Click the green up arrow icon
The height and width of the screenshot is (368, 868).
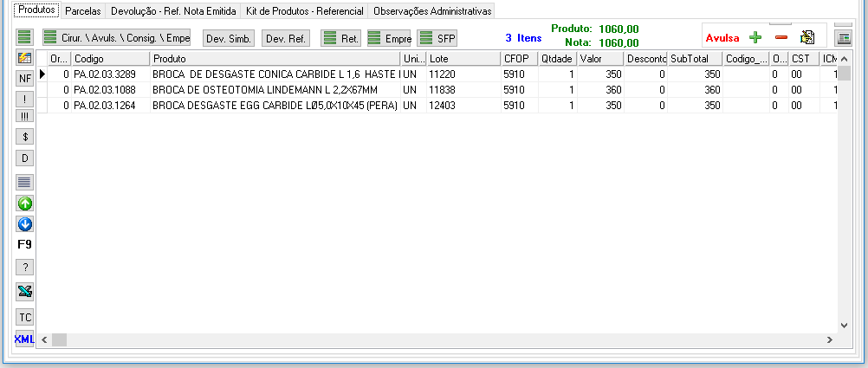click(25, 203)
